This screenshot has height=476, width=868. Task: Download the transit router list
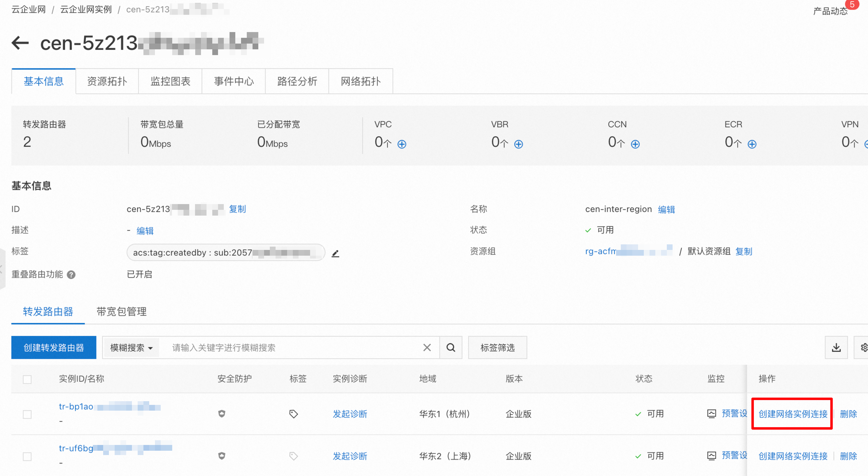click(x=836, y=348)
